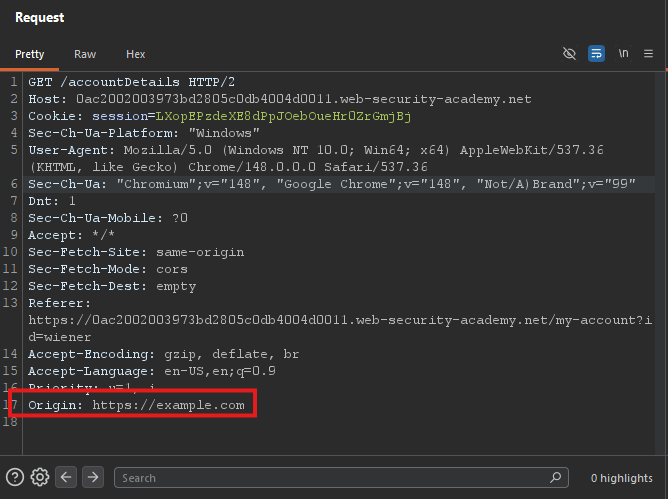Click the Sec-Fetch-Mode: cors line

click(x=108, y=269)
